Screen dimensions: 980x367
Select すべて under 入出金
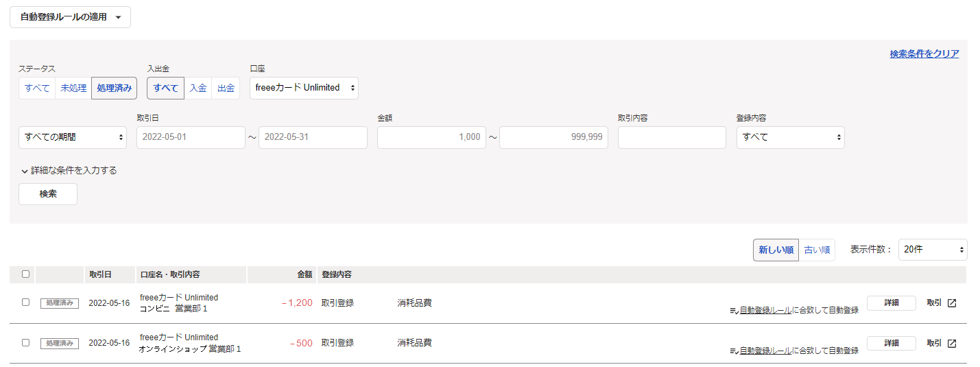[x=165, y=88]
